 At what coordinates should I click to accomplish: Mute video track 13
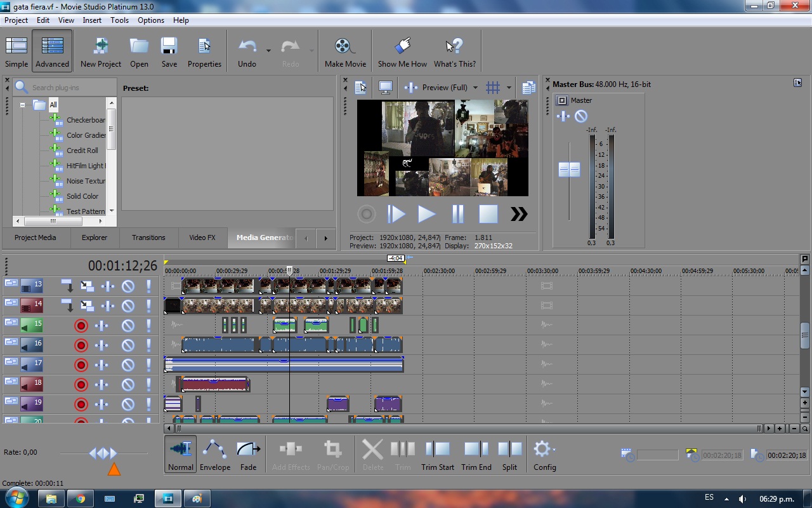coord(128,286)
